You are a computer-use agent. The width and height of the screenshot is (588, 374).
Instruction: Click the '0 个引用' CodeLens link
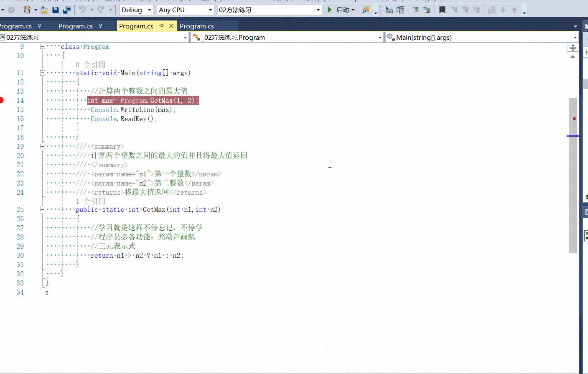point(91,64)
